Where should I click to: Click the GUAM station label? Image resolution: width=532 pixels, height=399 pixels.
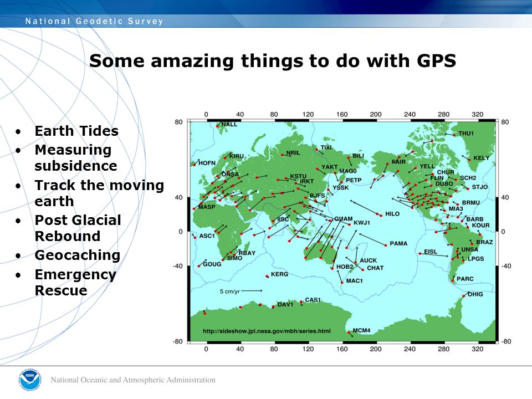point(344,218)
